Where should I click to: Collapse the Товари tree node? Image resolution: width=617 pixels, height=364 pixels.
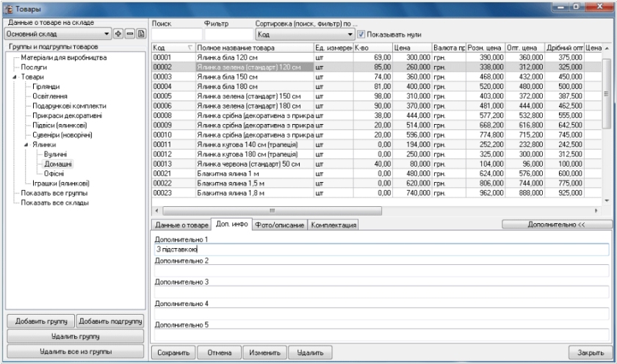[14, 77]
